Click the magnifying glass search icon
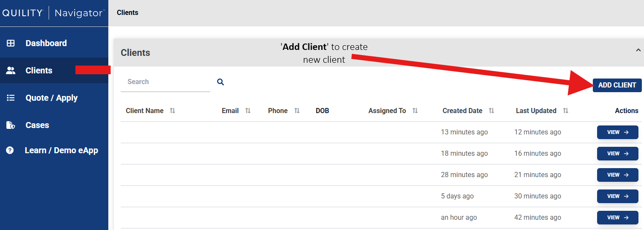644x230 pixels. [220, 82]
